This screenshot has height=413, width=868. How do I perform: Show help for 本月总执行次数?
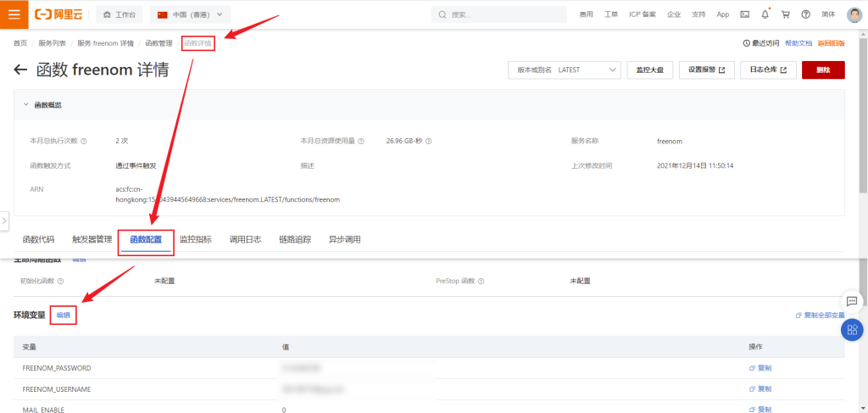pyautogui.click(x=84, y=141)
